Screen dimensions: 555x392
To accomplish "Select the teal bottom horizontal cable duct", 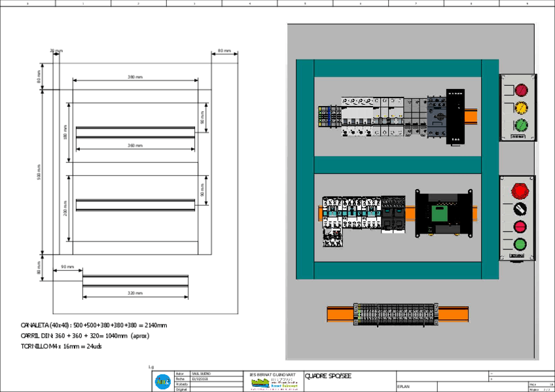I will coord(397,271).
